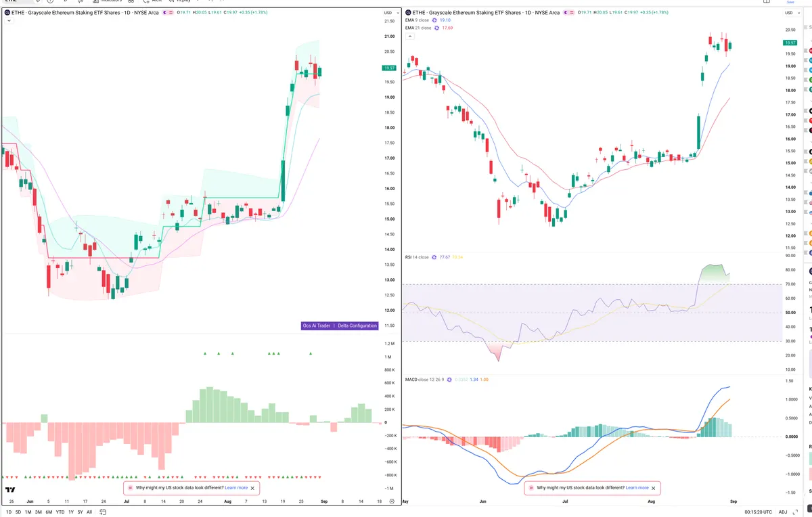This screenshot has width=812, height=517.
Task: Select the RSI 14 close legend
Action: point(417,257)
